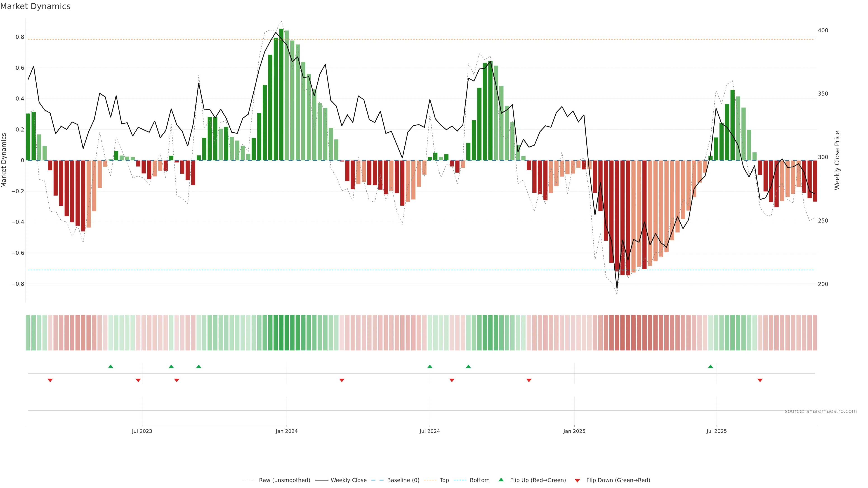868x488 pixels.
Task: Click the Jul 2025 x-axis label
Action: pyautogui.click(x=716, y=431)
